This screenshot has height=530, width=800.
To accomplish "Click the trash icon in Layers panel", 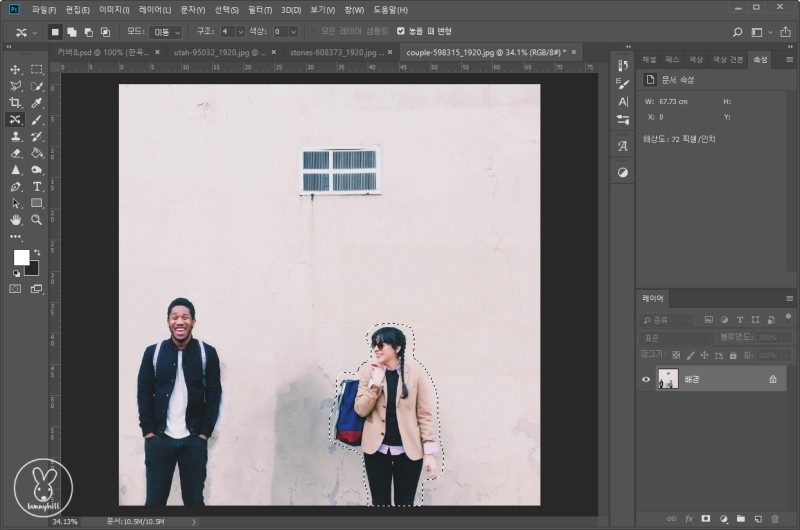I will [x=775, y=519].
